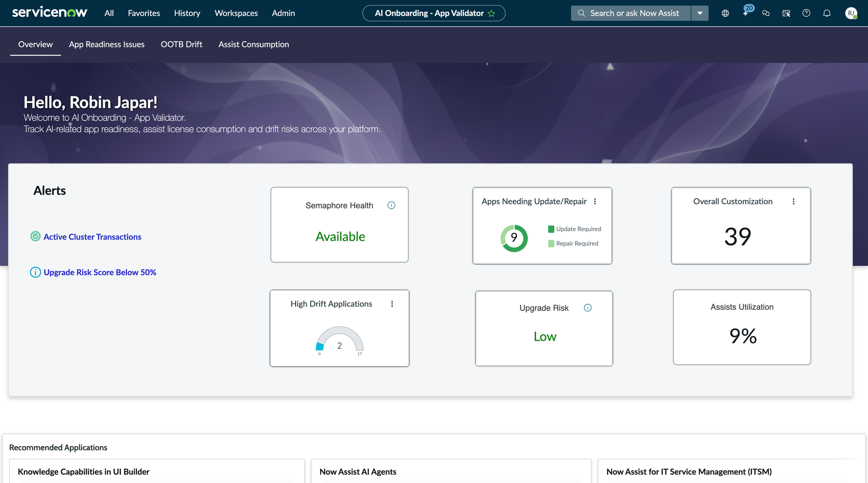This screenshot has width=868, height=483.
Task: Open Knowledge Capabilities in UI Builder card
Action: [157, 471]
